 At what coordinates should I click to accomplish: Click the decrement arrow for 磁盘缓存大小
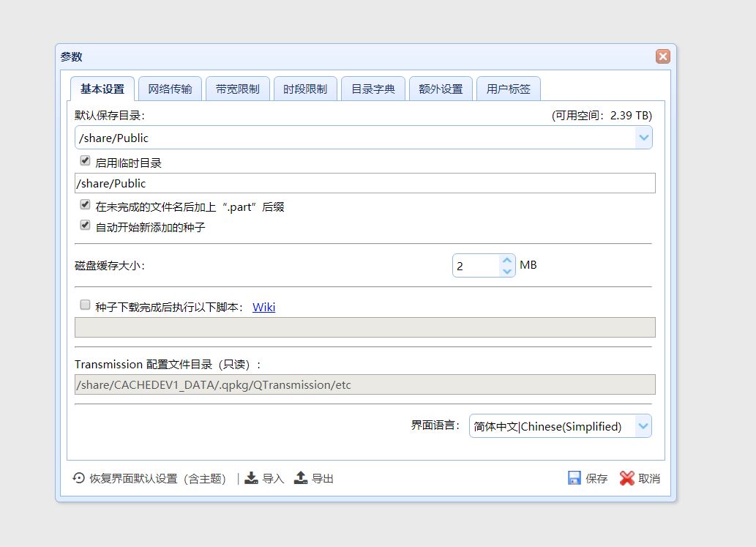(506, 271)
